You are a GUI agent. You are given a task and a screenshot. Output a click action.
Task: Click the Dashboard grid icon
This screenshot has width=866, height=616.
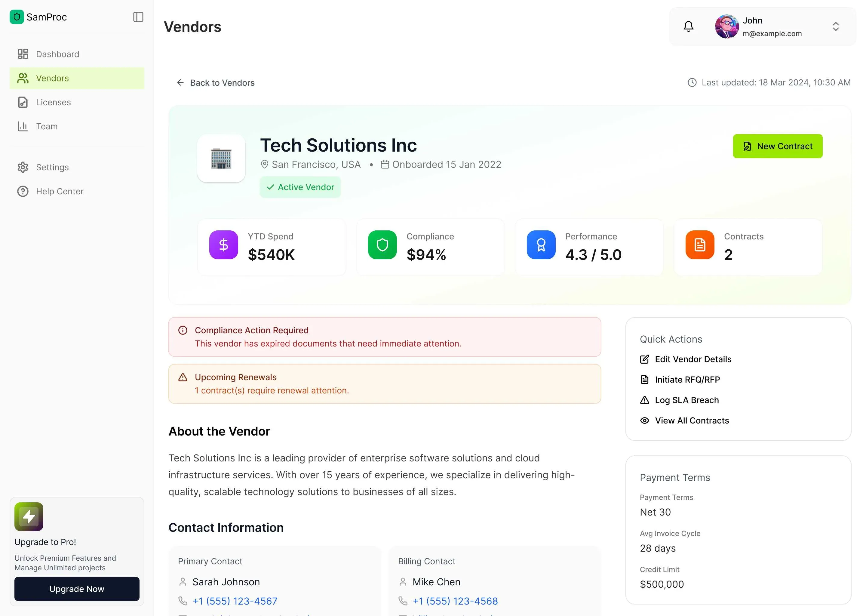[x=23, y=54]
